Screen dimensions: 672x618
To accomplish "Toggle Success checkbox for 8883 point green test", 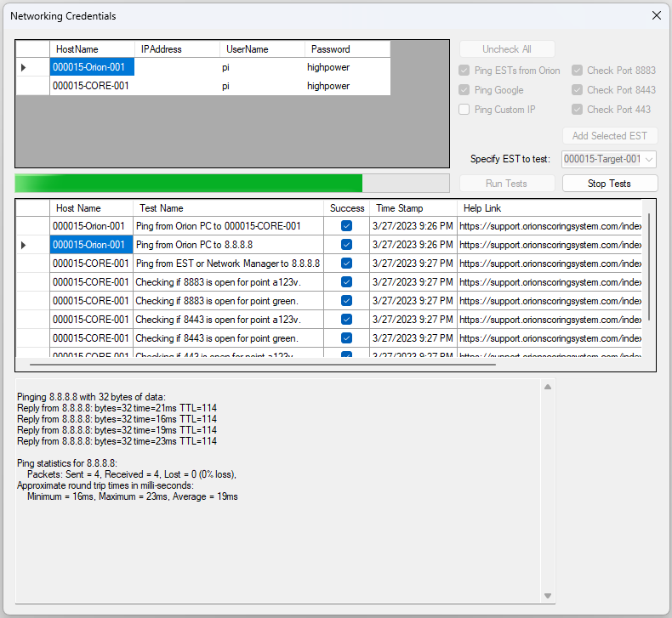I will 346,301.
